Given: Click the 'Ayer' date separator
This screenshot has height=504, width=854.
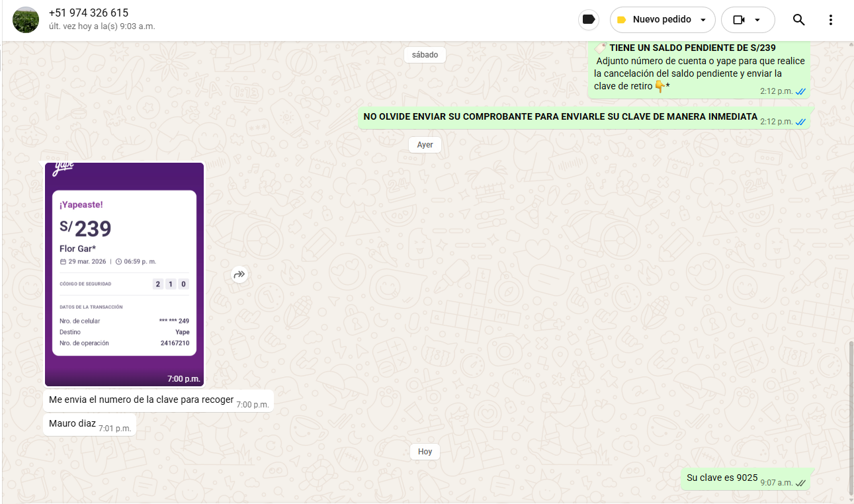Looking at the screenshot, I should pyautogui.click(x=425, y=145).
